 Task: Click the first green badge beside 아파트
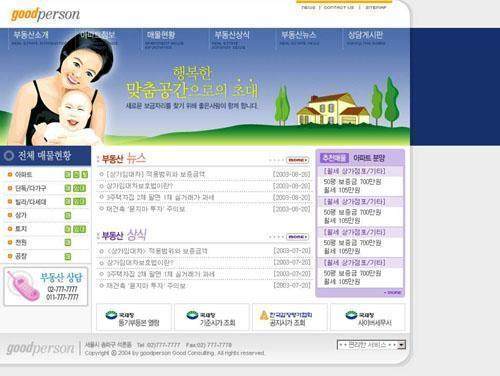pyautogui.click(x=68, y=174)
